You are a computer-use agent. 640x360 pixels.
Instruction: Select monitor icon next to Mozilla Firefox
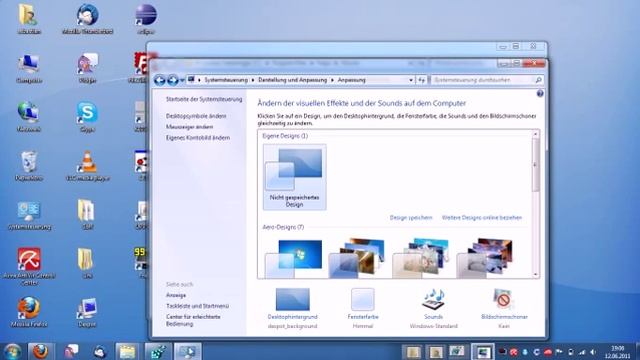point(87,312)
